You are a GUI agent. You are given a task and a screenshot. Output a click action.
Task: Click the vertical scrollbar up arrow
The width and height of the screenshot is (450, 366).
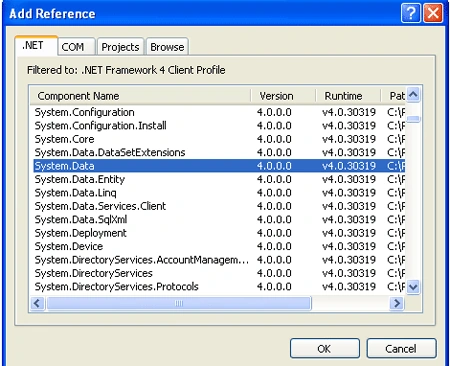(x=413, y=95)
